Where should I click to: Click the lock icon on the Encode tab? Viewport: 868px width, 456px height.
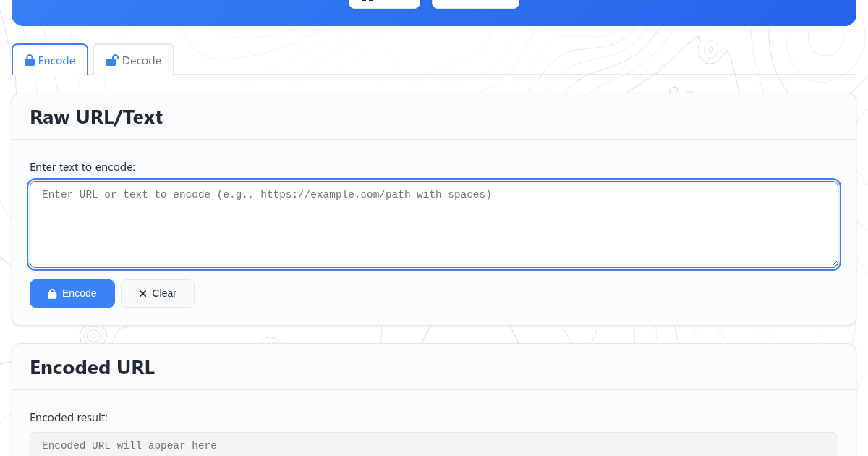(30, 61)
